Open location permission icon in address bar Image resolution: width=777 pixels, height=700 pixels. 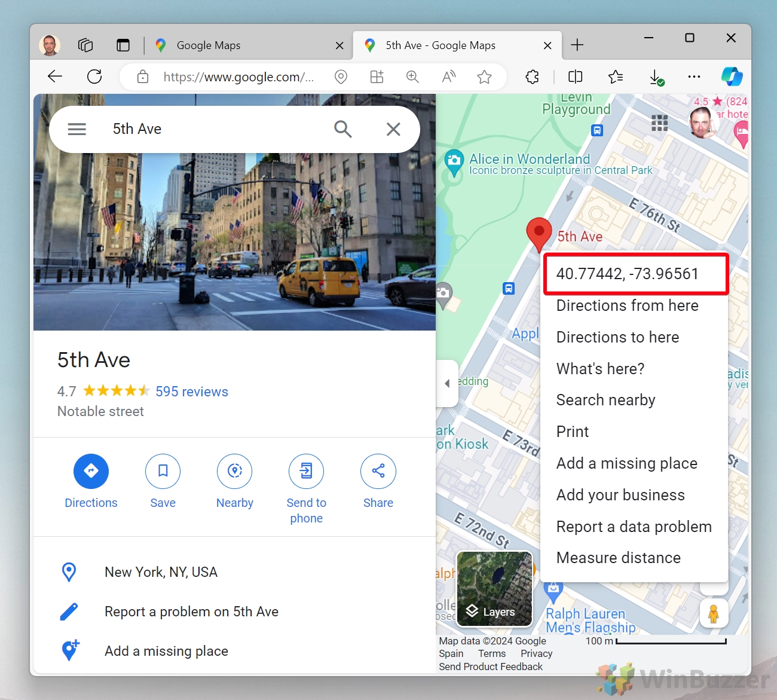pyautogui.click(x=341, y=77)
